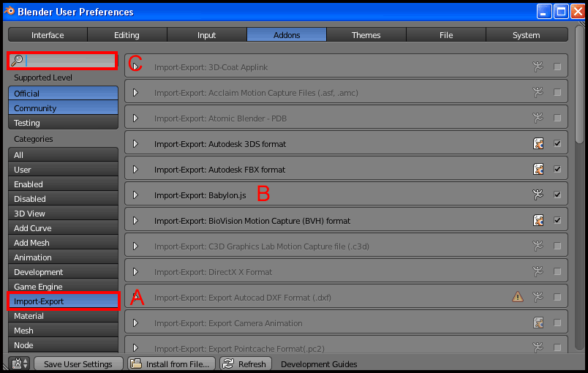Click the editor type selector icon at bottom left
Screen dimensions: 588x373
click(x=20, y=363)
